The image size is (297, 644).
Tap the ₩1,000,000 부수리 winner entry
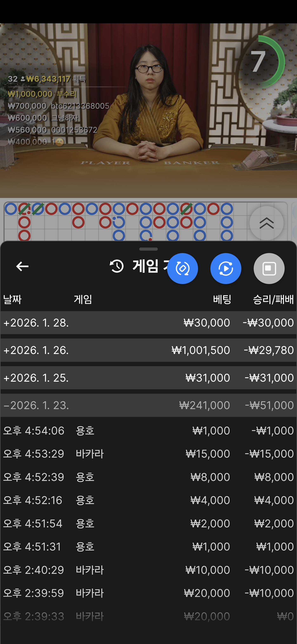42,94
